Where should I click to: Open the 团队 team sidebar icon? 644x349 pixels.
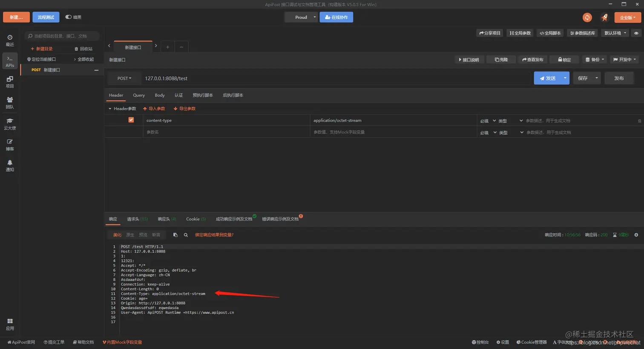[10, 103]
